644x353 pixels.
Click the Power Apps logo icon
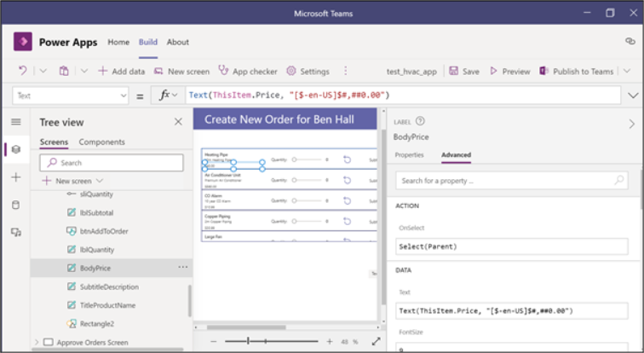point(23,42)
